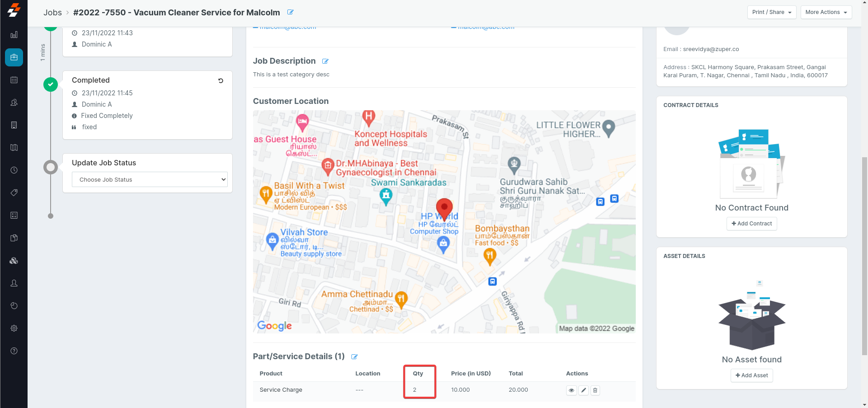Click the Vilvah Store map marker
Viewport: 868px width, 408px height.
272,241
